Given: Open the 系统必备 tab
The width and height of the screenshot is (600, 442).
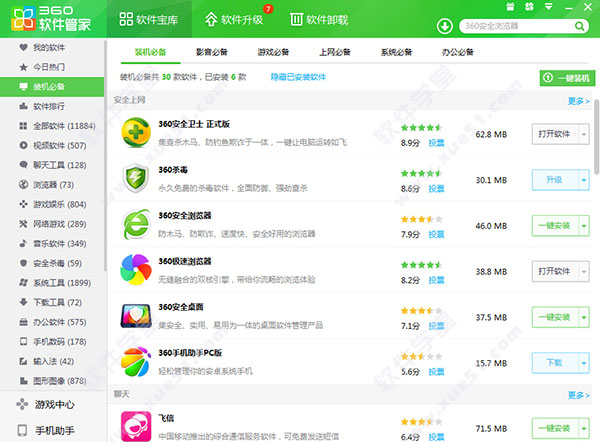Looking at the screenshot, I should (396, 52).
